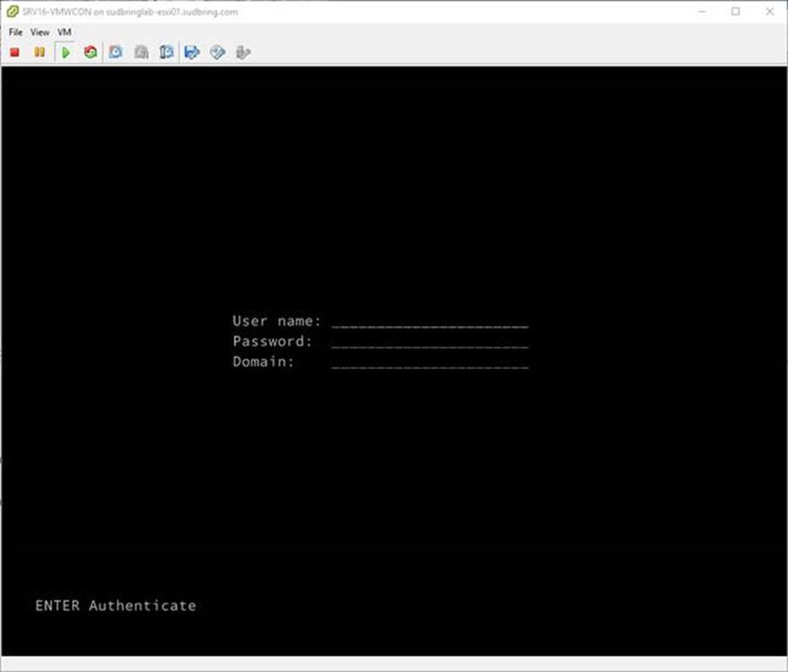Suspend the VM with the pause icon
The height and width of the screenshot is (672, 788).
[39, 52]
